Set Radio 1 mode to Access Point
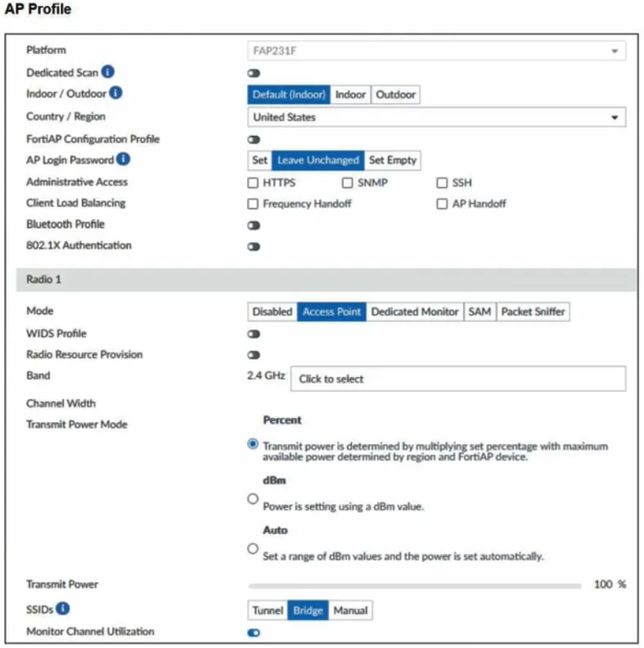The width and height of the screenshot is (644, 648). pyautogui.click(x=331, y=312)
